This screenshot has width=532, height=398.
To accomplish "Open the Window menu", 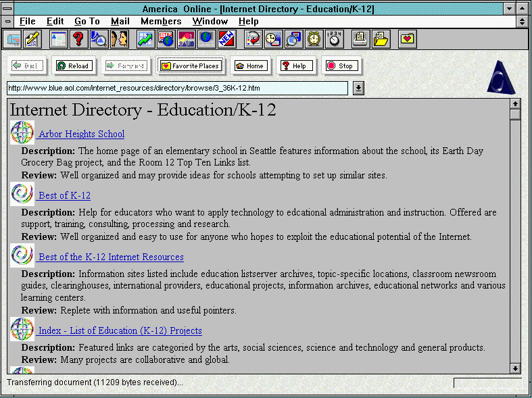I will 210,22.
